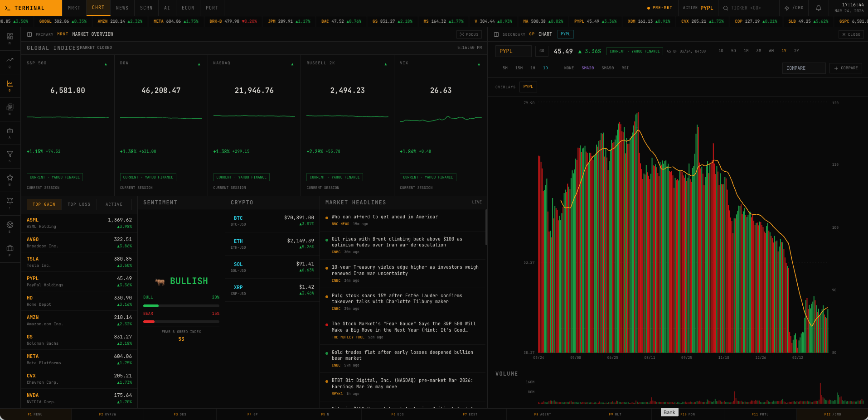Toggle the RSI indicator
The width and height of the screenshot is (868, 420).
point(625,68)
